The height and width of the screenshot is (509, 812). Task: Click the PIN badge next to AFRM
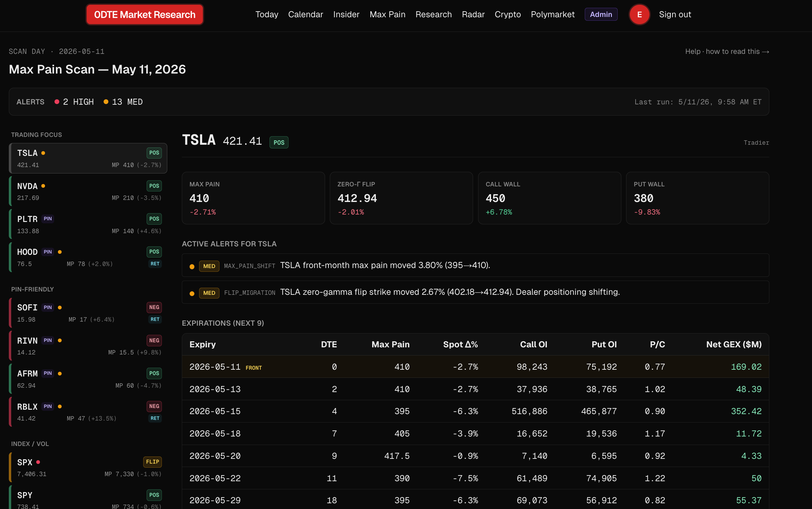pos(48,373)
